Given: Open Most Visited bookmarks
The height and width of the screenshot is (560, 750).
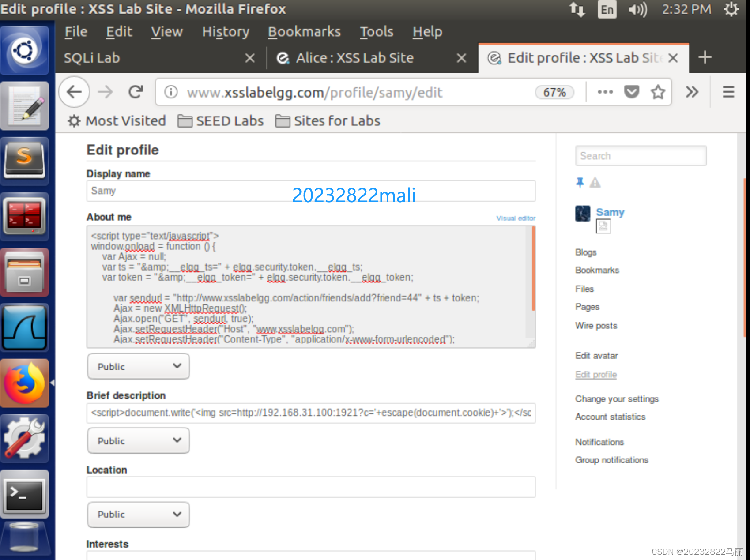Looking at the screenshot, I should click(117, 121).
